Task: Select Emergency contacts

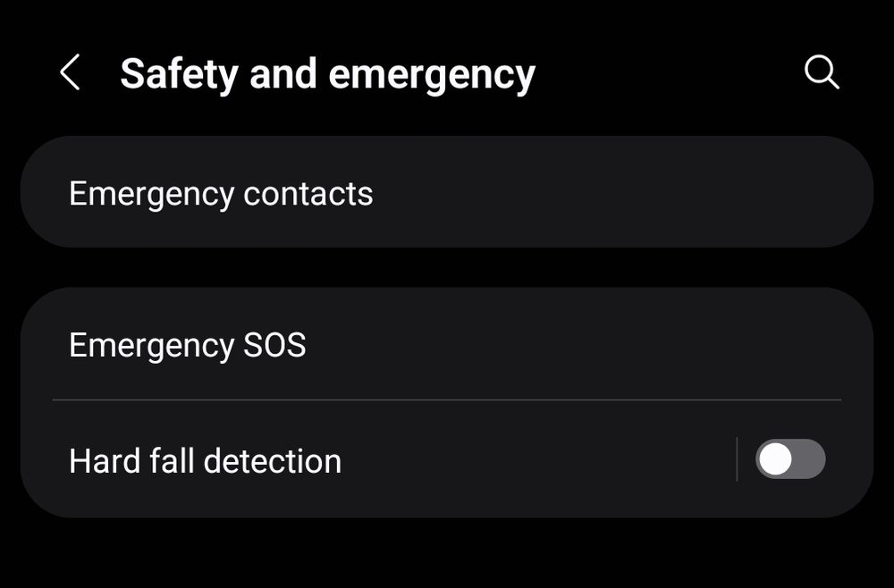Action: click(222, 192)
